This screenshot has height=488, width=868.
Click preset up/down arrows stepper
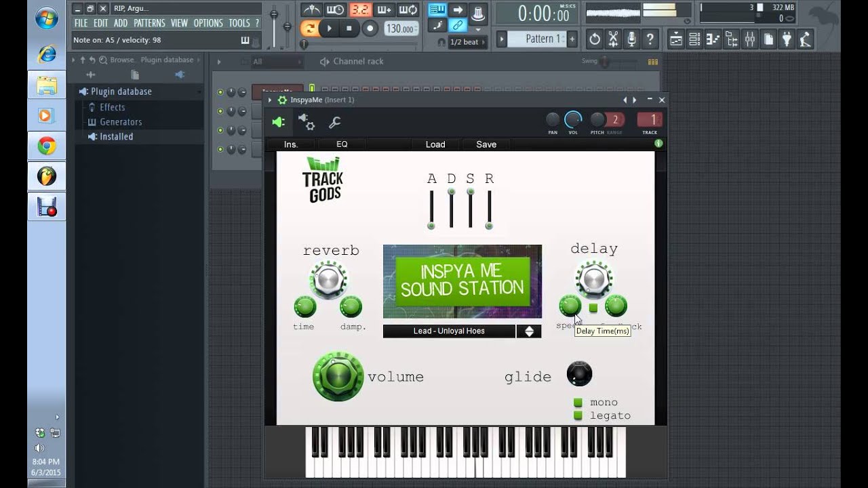pos(529,331)
